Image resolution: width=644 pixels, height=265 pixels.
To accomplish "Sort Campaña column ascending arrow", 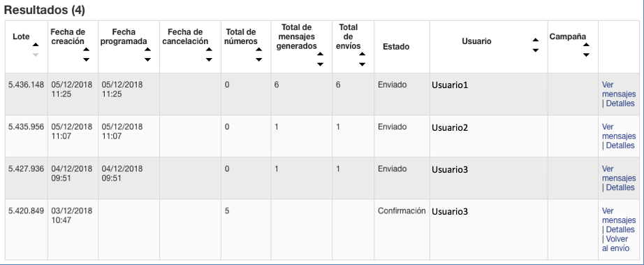I will click(587, 45).
